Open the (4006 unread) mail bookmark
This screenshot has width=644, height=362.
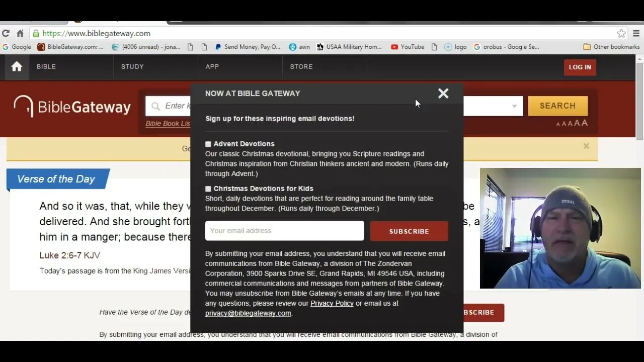(146, 47)
